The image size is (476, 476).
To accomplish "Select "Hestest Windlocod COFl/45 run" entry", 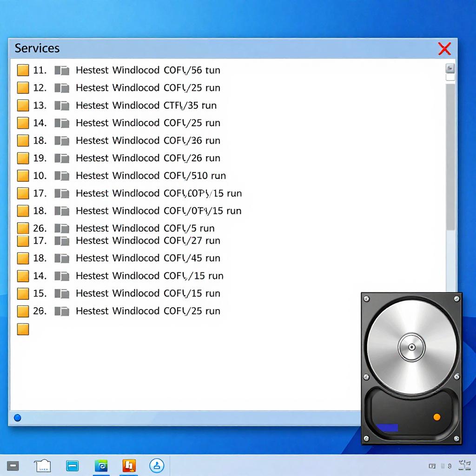I will pyautogui.click(x=148, y=258).
